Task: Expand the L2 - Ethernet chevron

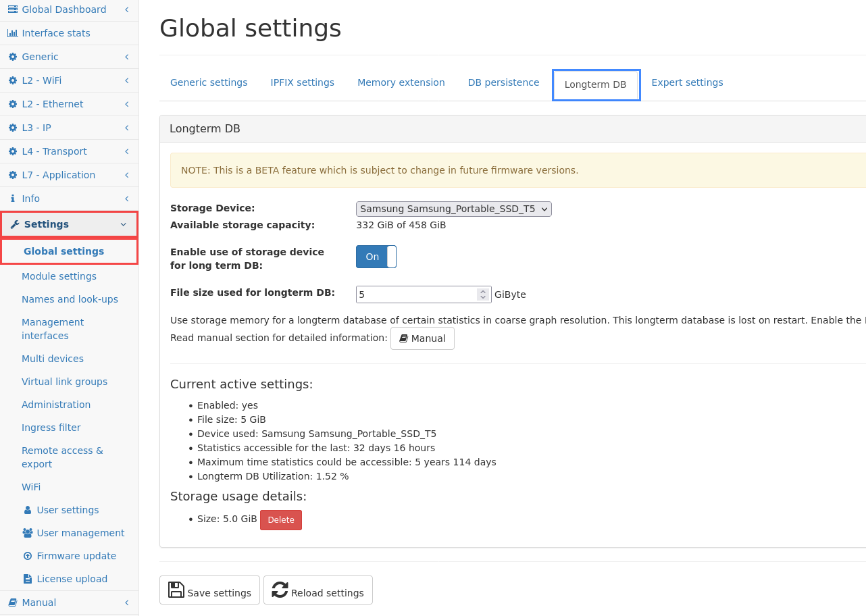Action: point(127,104)
